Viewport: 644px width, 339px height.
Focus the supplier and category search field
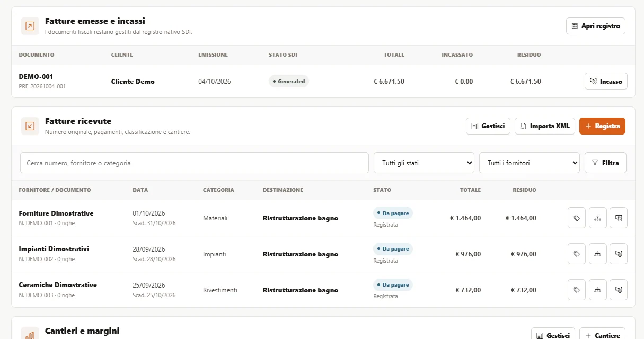click(195, 163)
